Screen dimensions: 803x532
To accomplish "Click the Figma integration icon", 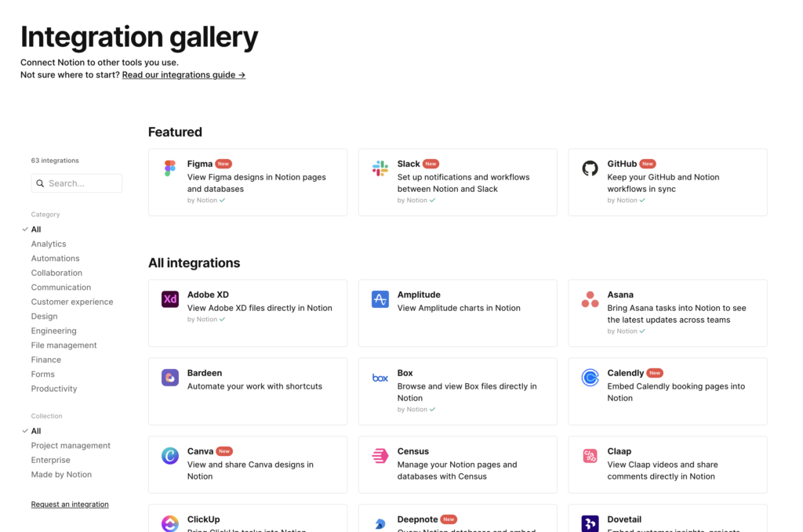I will [x=169, y=168].
